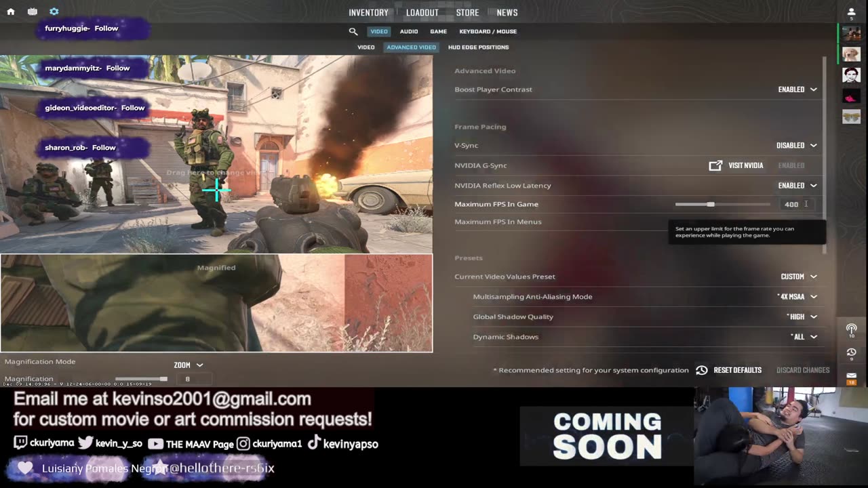The image size is (868, 488).
Task: Open Multisampling Anti-Aliasing Mode dropdown
Action: pyautogui.click(x=797, y=296)
